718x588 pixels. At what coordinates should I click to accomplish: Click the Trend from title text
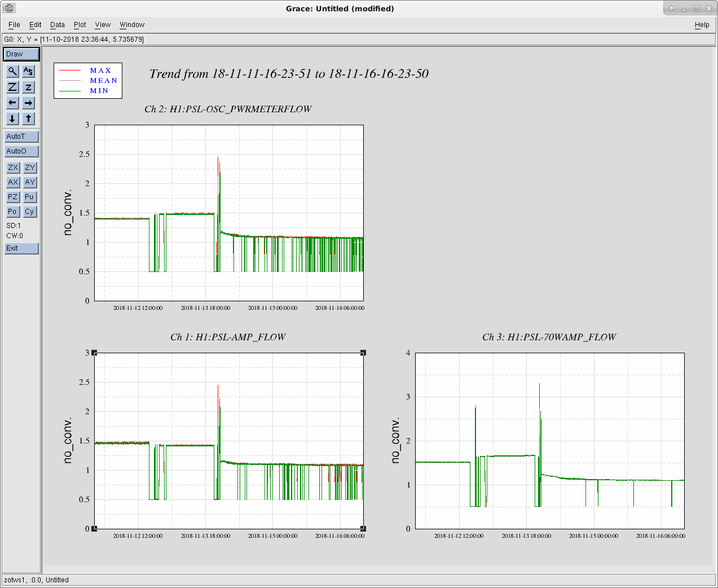pos(289,74)
